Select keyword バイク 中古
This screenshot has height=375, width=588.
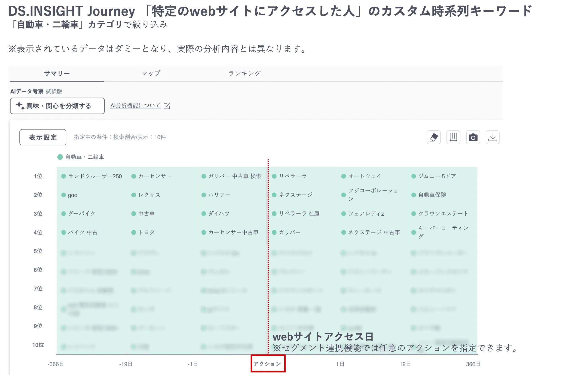point(83,232)
